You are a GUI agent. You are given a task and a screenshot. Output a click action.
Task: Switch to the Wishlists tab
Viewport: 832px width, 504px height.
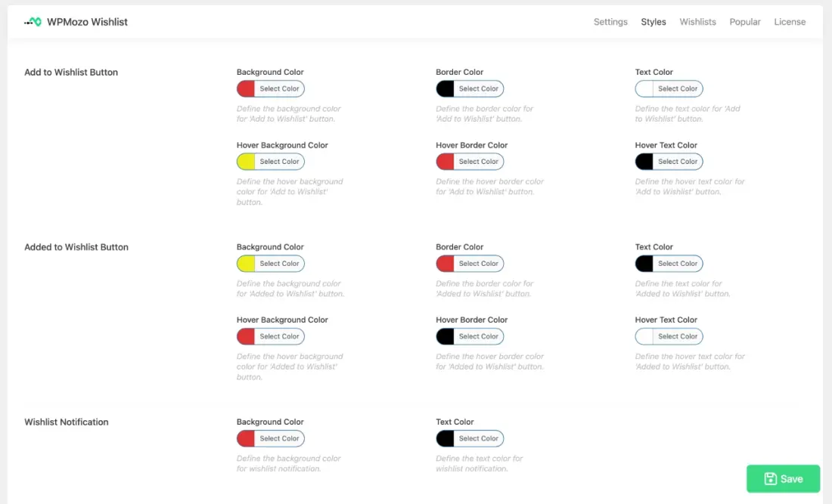click(x=697, y=22)
